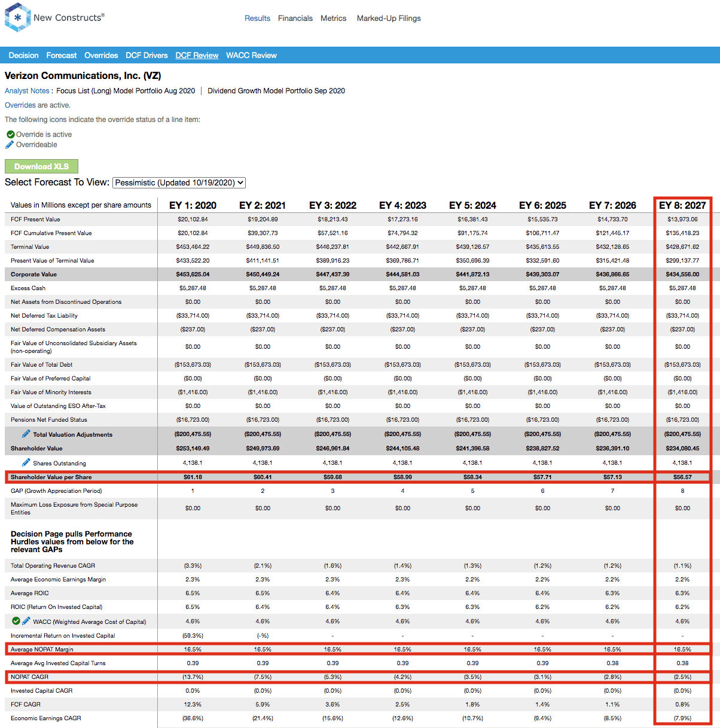Screen dimensions: 720x728
Task: Click the 'Average NOPAT Margin' row label
Action: (x=42, y=650)
